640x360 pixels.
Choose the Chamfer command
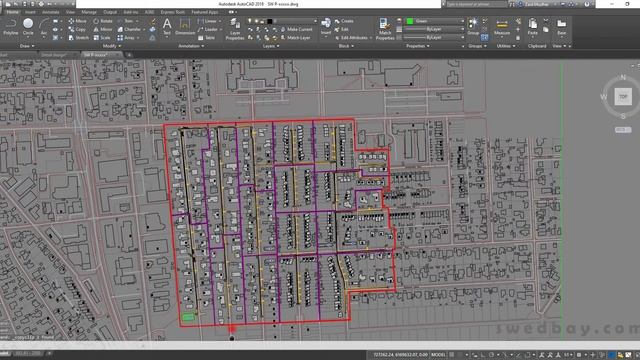pyautogui.click(x=129, y=29)
